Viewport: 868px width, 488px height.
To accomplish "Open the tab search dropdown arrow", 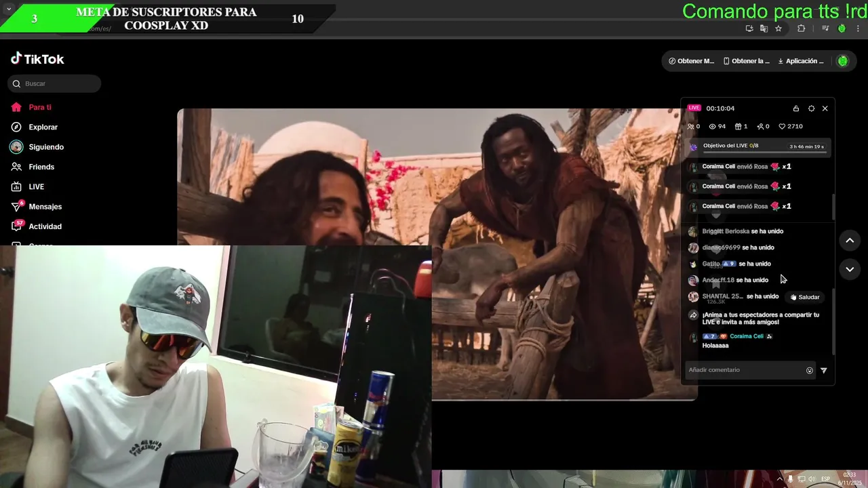I will pos(8,9).
